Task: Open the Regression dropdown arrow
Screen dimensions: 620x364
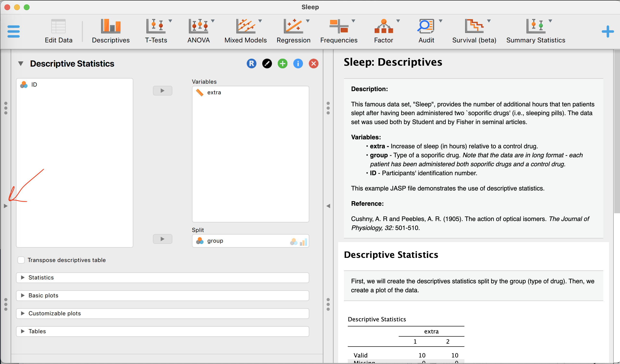Action: tap(308, 21)
